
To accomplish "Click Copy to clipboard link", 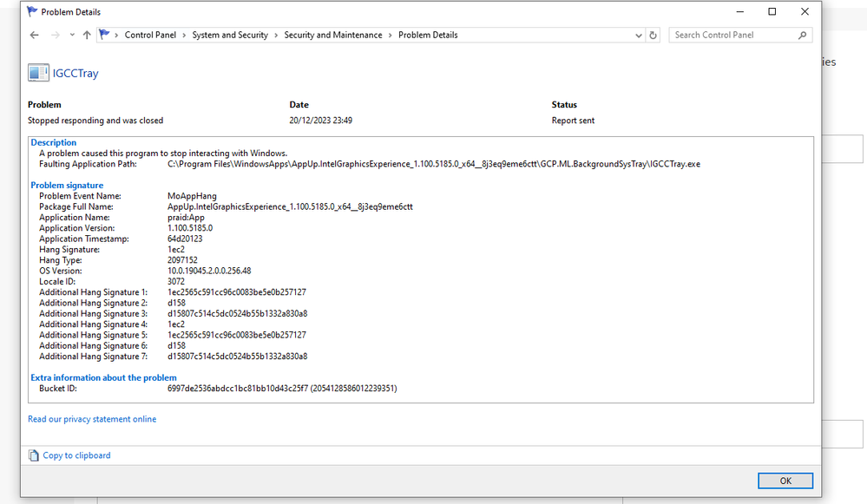I will pyautogui.click(x=77, y=455).
